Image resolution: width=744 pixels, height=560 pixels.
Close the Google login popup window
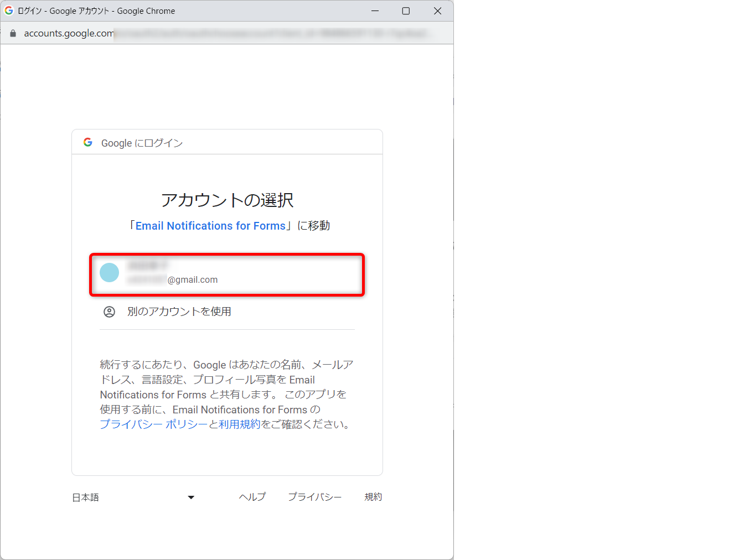[437, 11]
